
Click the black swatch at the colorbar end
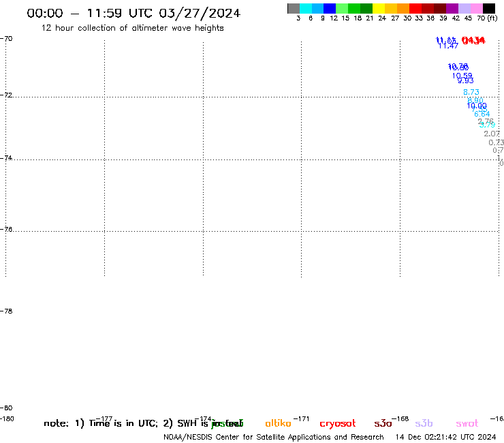(489, 8)
